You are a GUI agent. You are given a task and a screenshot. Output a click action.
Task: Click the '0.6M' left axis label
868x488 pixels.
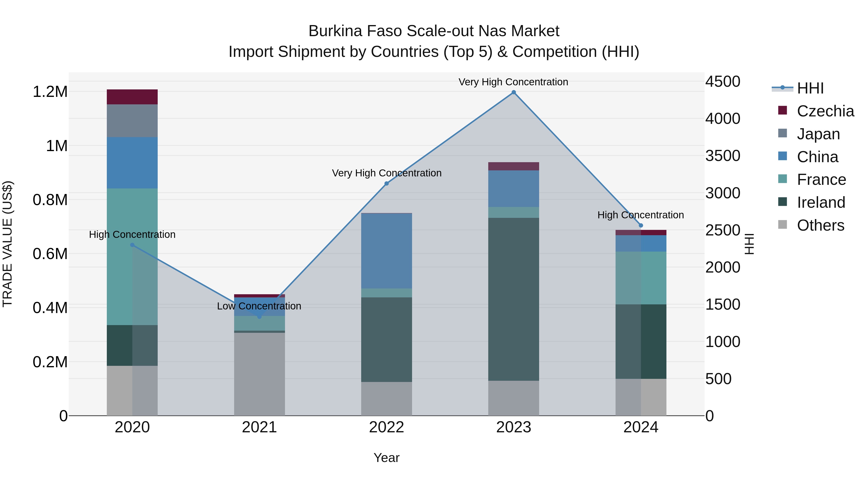[50, 254]
